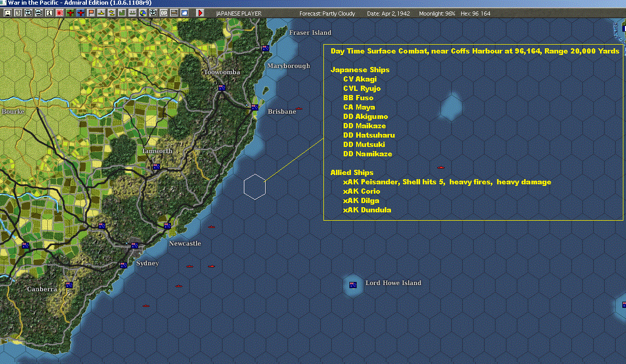
Task: Click the double yellow ships toolbar icon
Action: click(112, 12)
